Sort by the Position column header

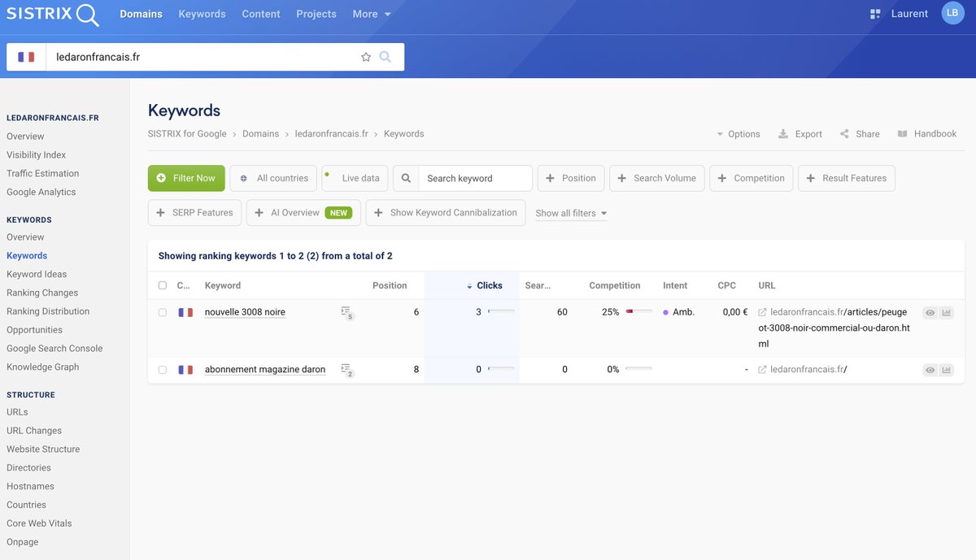(x=390, y=285)
